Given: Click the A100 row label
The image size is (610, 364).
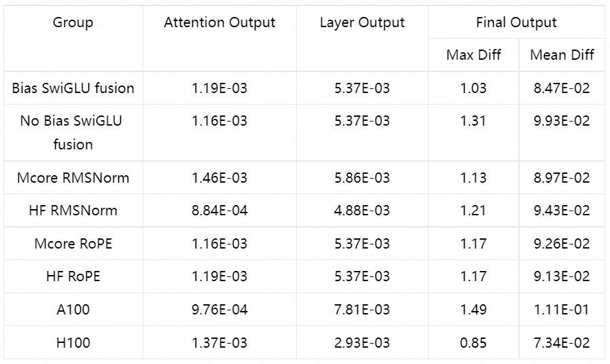Looking at the screenshot, I should coord(73,310).
